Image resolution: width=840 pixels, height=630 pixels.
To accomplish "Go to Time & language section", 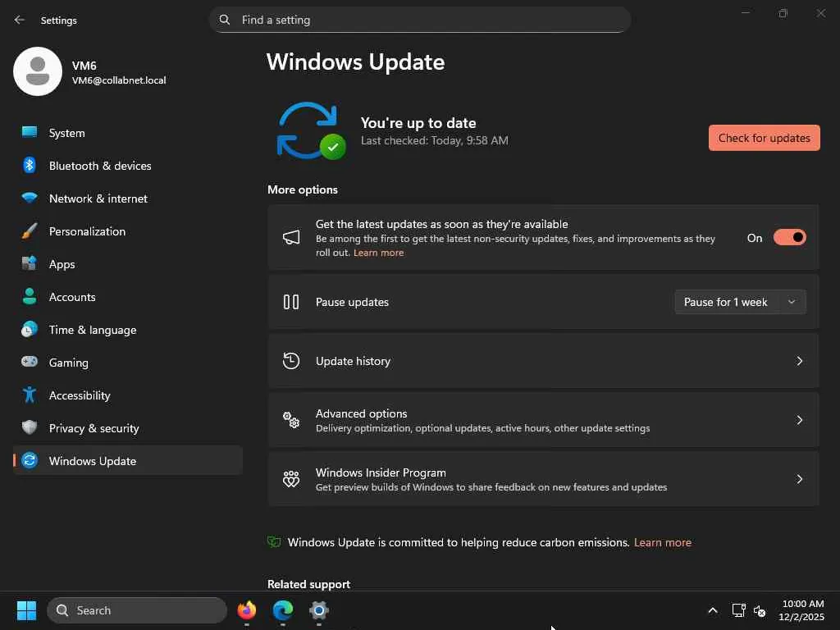I will [93, 330].
